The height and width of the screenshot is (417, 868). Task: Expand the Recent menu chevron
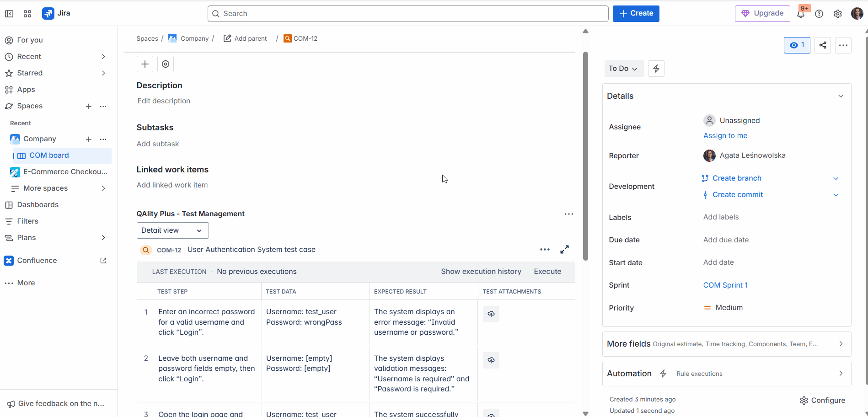[103, 57]
